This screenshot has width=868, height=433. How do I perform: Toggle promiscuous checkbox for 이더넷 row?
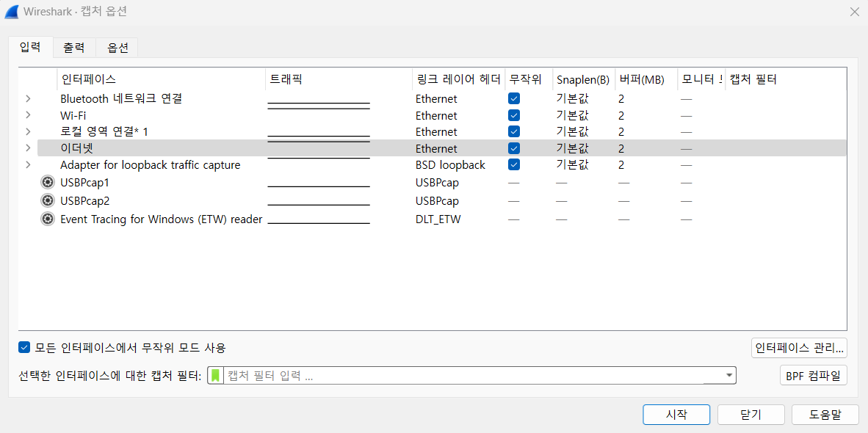514,148
